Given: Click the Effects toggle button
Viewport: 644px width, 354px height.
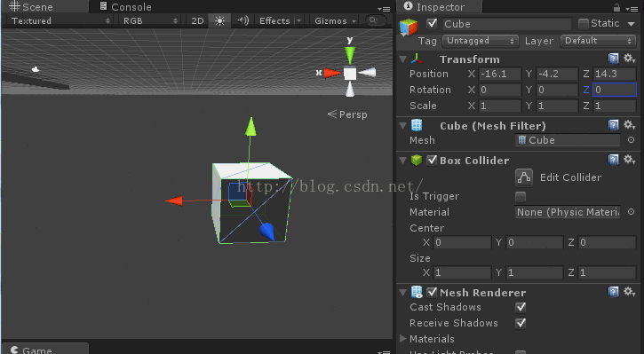Looking at the screenshot, I should click(x=274, y=21).
